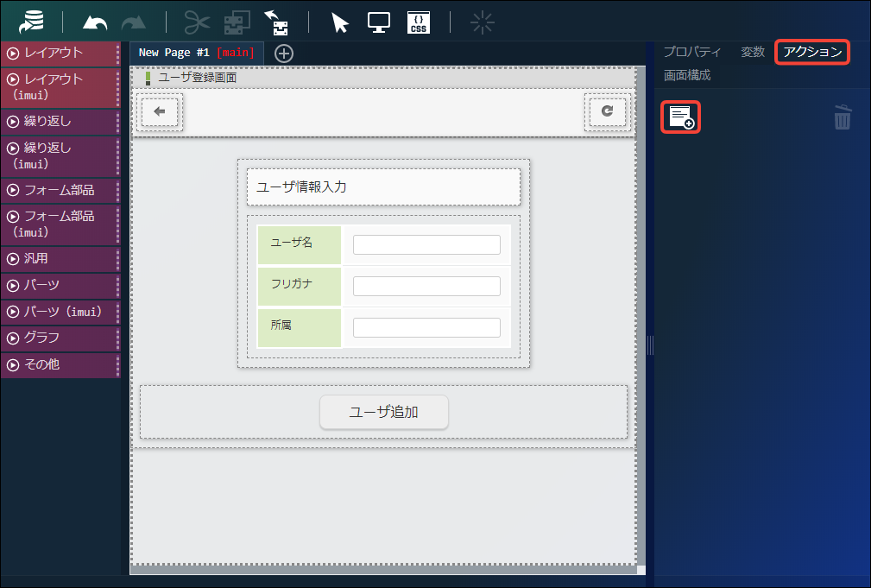
Task: Expand the その他 palette category
Action: coord(60,364)
